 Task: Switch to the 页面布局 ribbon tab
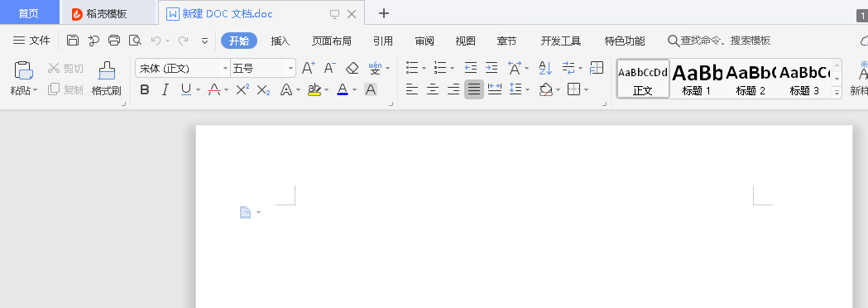click(x=332, y=41)
